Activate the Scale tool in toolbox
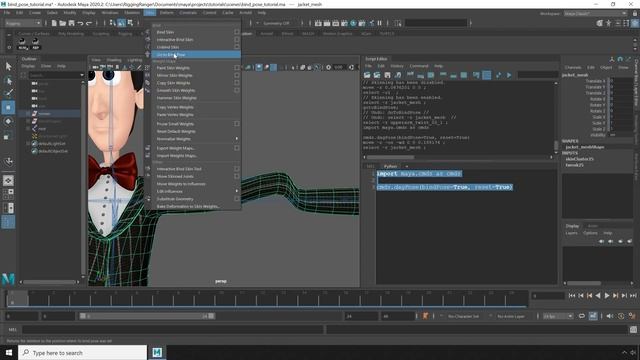 point(8,136)
